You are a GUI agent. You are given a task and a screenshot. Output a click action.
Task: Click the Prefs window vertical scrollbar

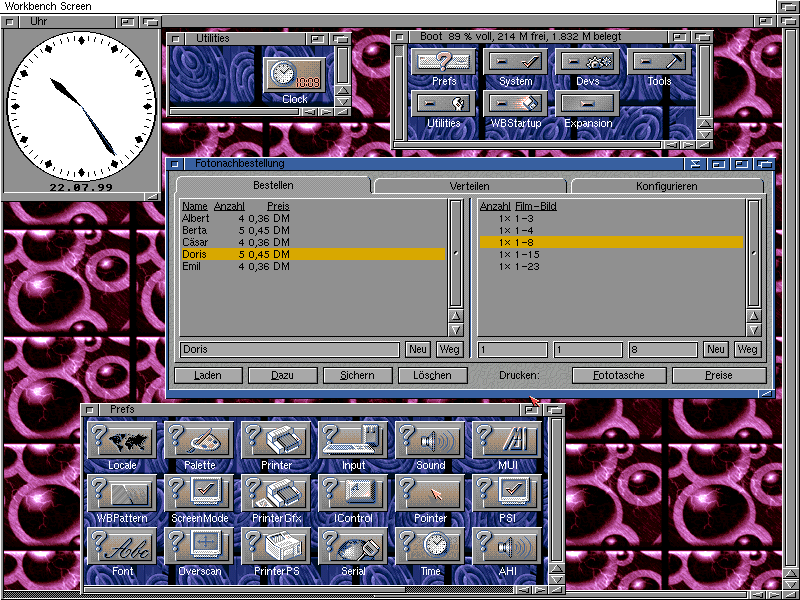[x=555, y=490]
